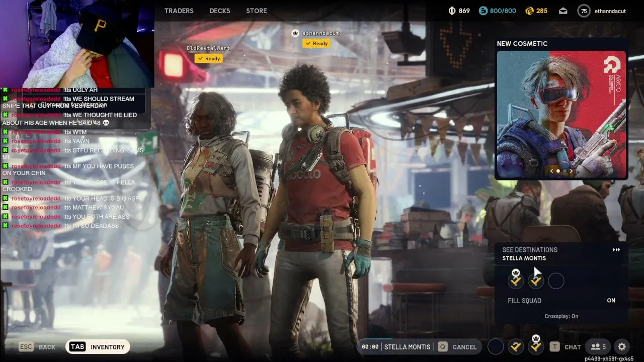Click the session ID p4499-xh59f-gx4s5
This screenshot has height=362, width=644.
coord(609,358)
